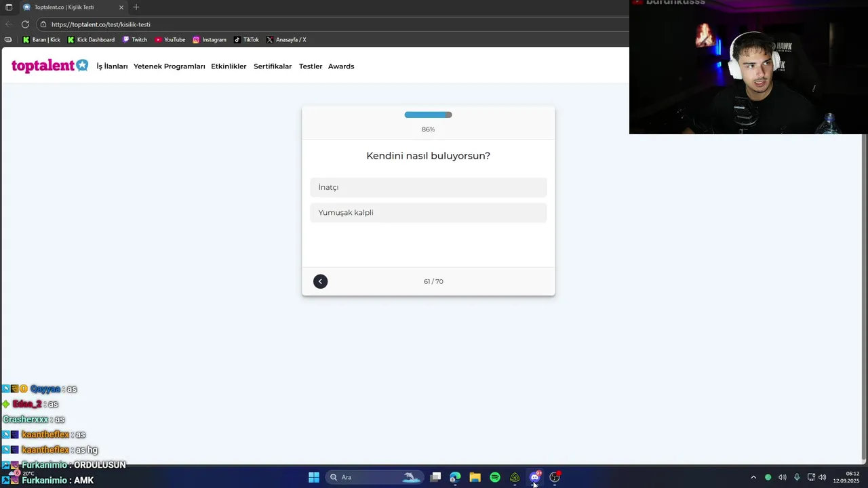
Task: Click the 86% progress label
Action: (x=428, y=129)
